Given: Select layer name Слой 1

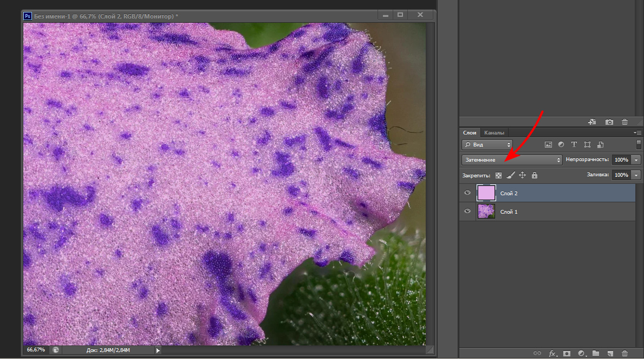Looking at the screenshot, I should click(509, 212).
